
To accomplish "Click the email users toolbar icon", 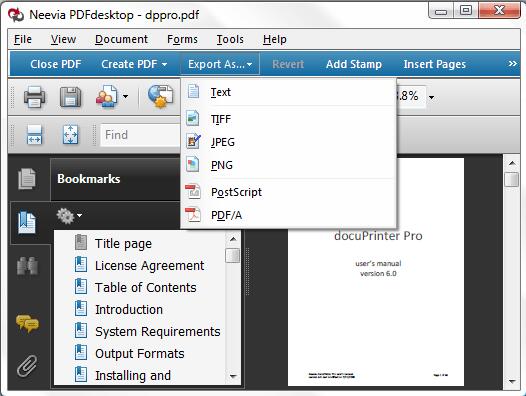I will pyautogui.click(x=107, y=97).
